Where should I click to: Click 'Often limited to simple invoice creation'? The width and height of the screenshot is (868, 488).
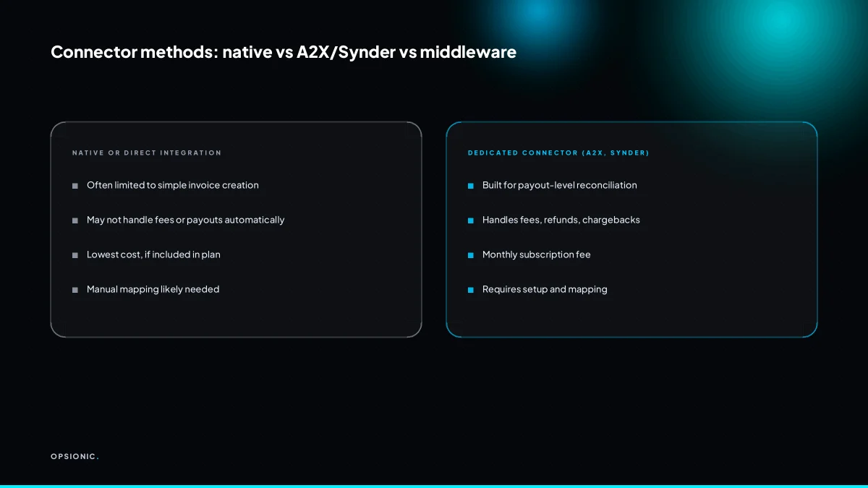[173, 185]
